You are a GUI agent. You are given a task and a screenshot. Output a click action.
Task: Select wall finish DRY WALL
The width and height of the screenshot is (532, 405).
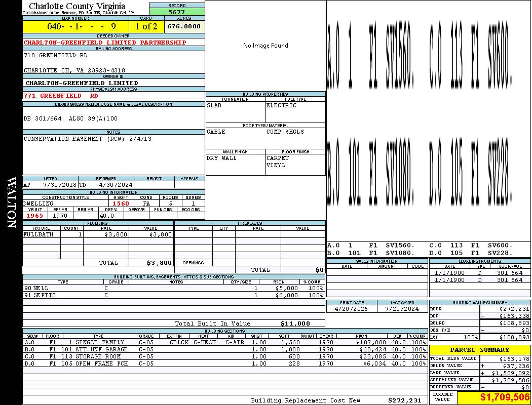tap(221, 158)
